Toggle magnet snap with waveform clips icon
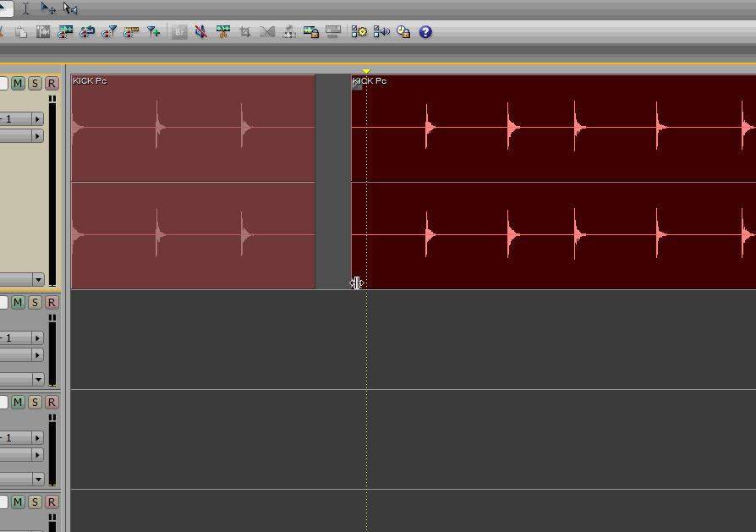Viewport: 756px width, 532px height. pyautogui.click(x=64, y=32)
